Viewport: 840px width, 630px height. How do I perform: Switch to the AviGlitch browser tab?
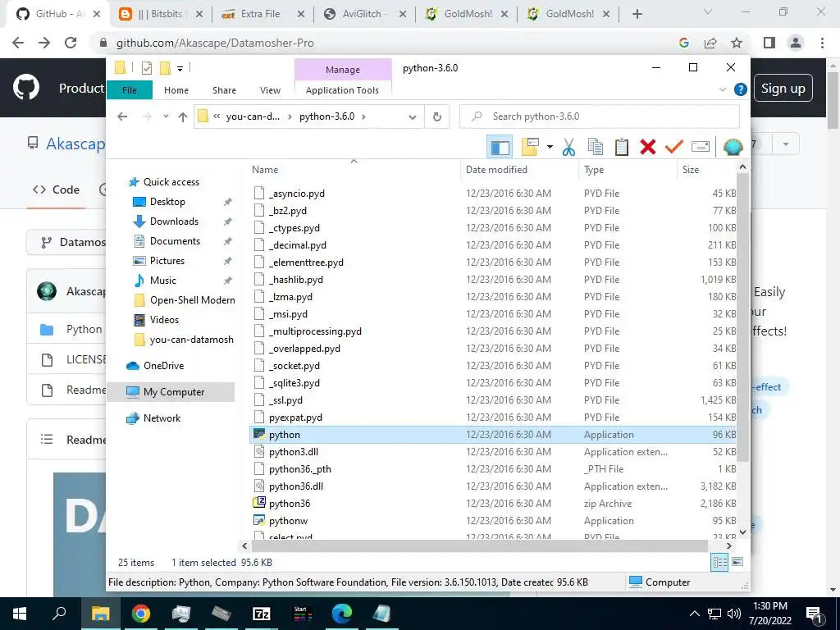tap(364, 14)
